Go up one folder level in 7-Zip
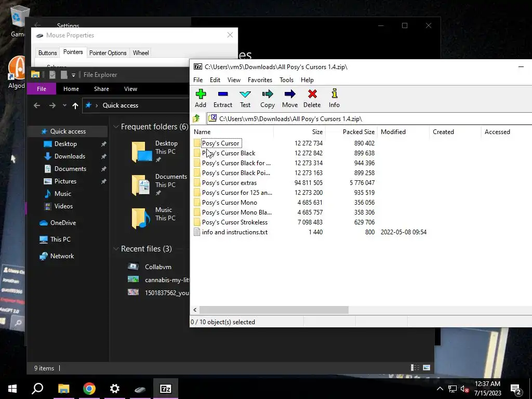The height and width of the screenshot is (399, 532). (x=196, y=118)
